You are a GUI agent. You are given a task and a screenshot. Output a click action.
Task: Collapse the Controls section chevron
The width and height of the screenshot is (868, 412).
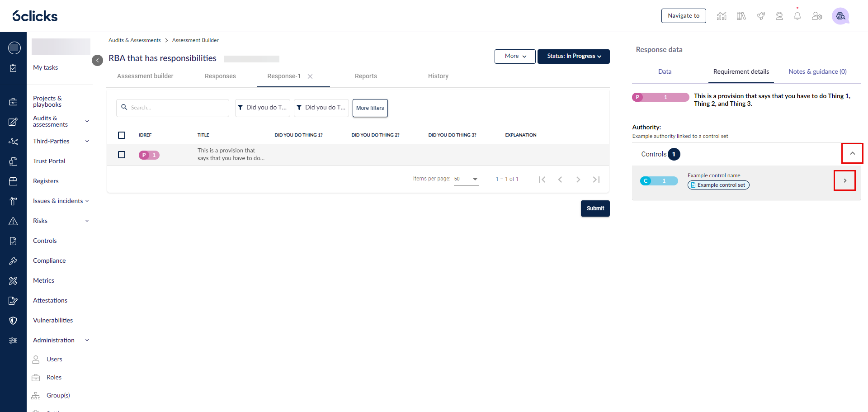coord(852,153)
